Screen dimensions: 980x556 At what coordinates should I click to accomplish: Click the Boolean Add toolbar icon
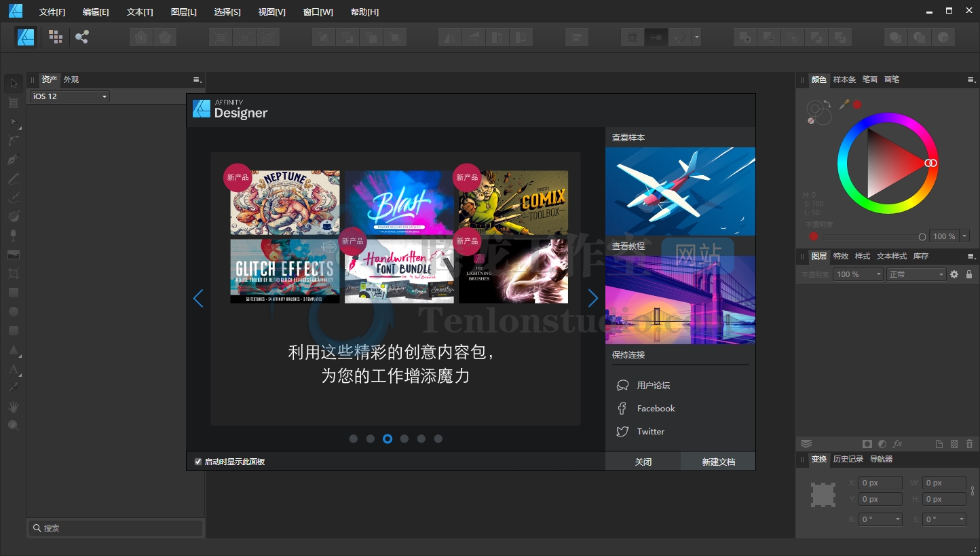click(x=746, y=37)
